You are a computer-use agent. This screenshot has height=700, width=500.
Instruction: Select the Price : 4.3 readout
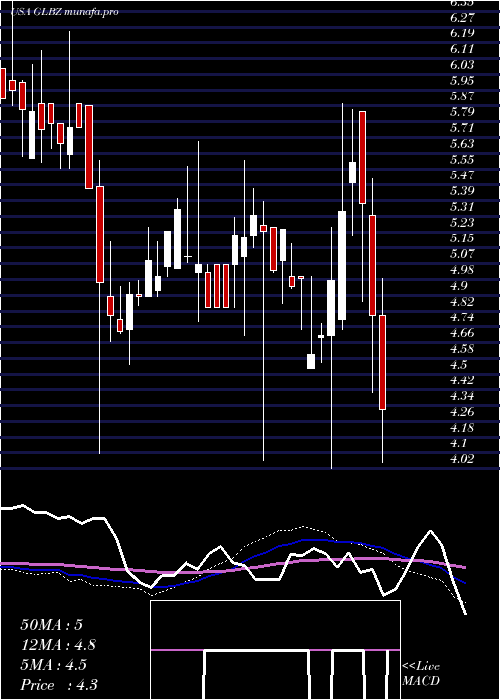pos(59,685)
